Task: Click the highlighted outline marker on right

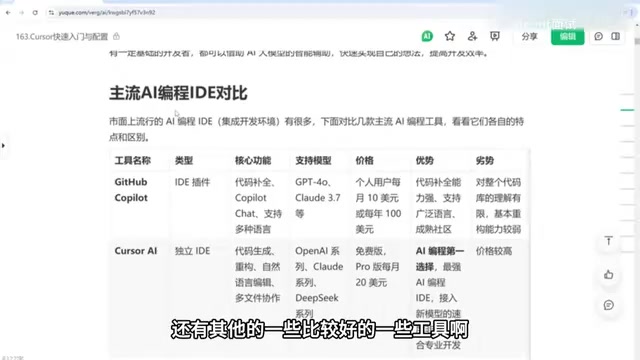Action: click(627, 110)
